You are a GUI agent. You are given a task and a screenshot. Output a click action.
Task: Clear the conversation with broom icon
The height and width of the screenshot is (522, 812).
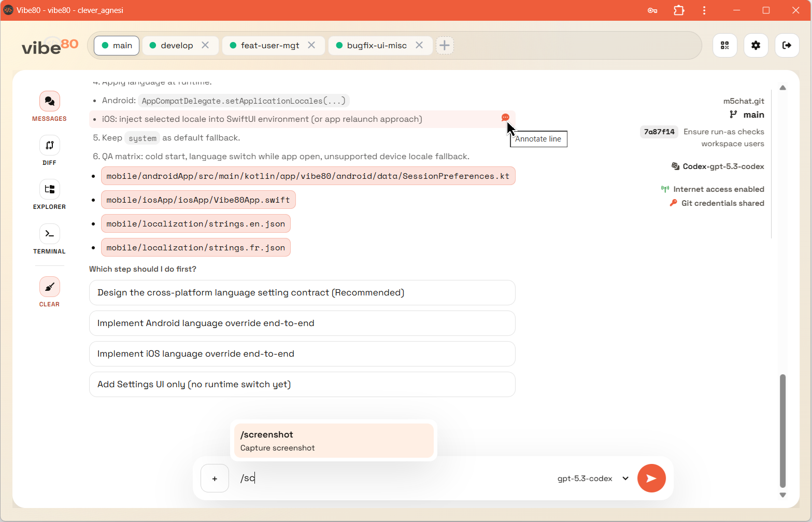coord(50,287)
